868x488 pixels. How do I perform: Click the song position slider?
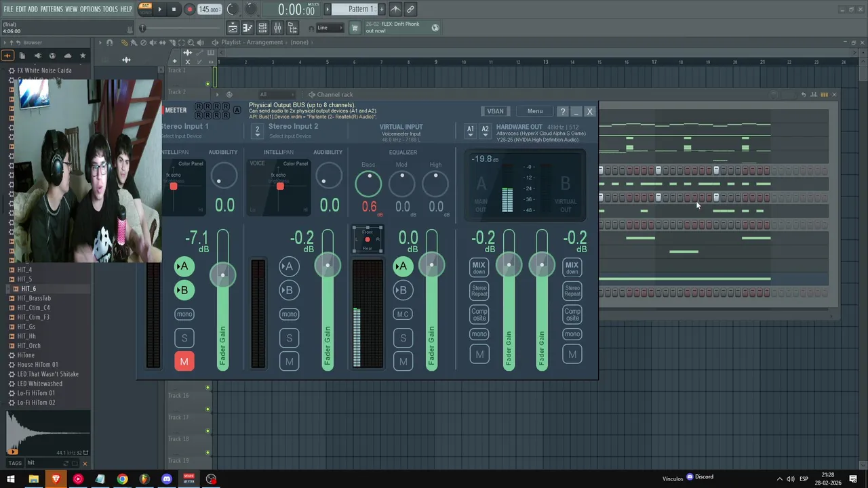pos(182,28)
